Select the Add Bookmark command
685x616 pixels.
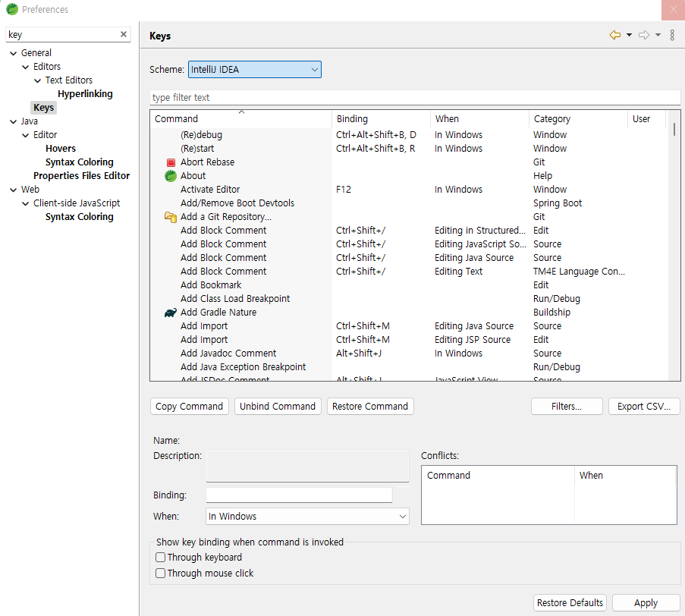[409, 285]
